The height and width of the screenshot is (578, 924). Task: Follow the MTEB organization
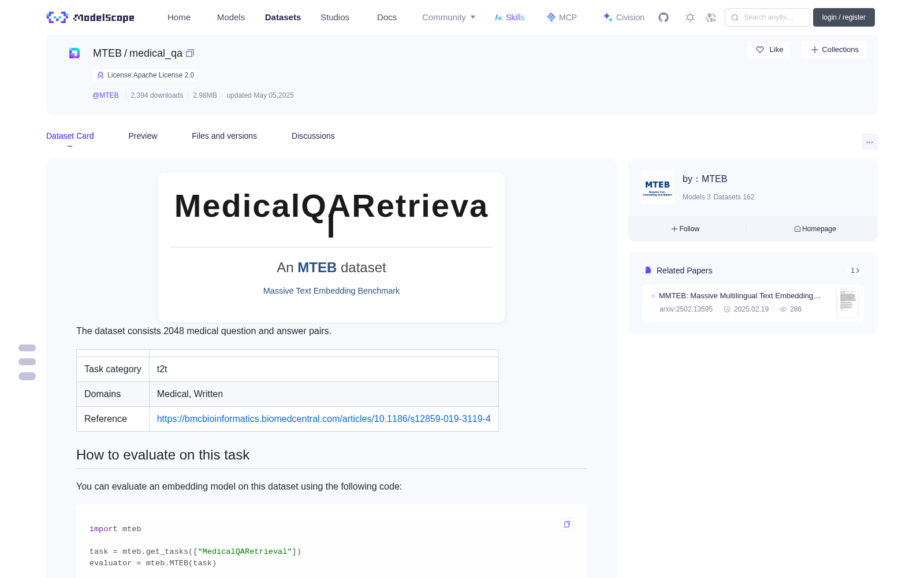click(685, 229)
